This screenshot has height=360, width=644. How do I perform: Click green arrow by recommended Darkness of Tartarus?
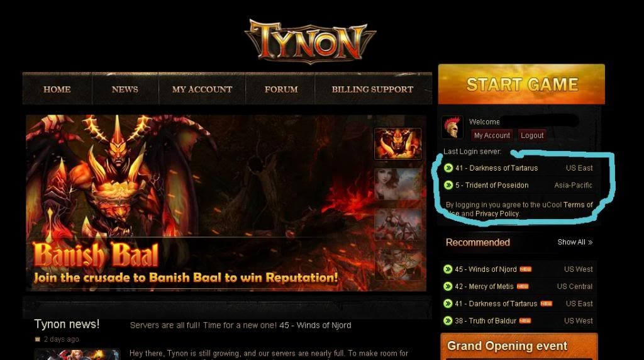(448, 304)
